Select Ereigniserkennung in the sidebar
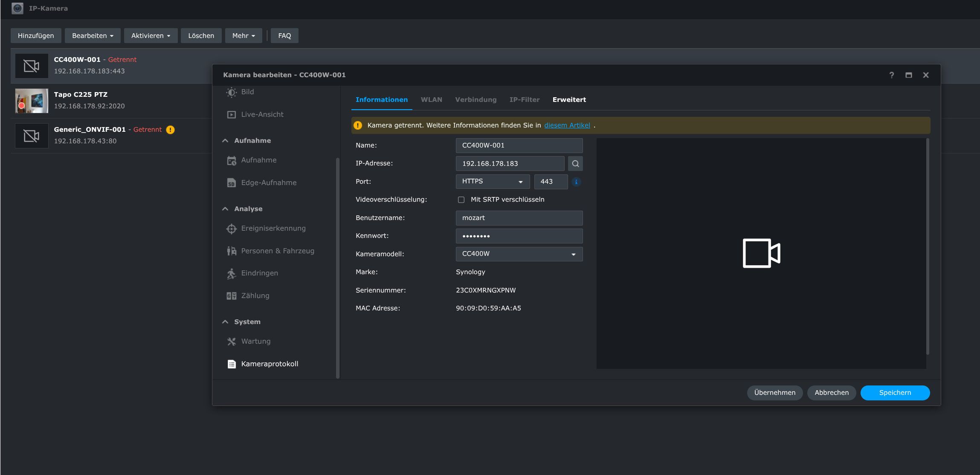 tap(273, 228)
